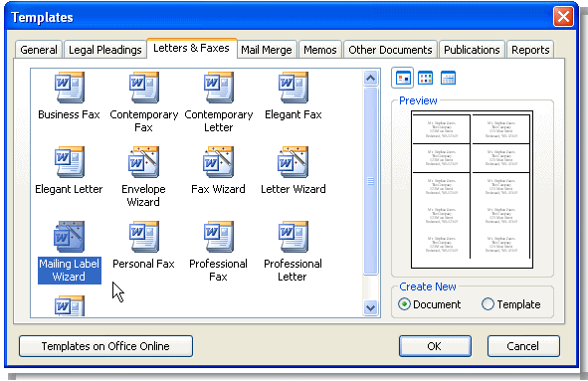Click the Professional Letter text label

(x=293, y=270)
